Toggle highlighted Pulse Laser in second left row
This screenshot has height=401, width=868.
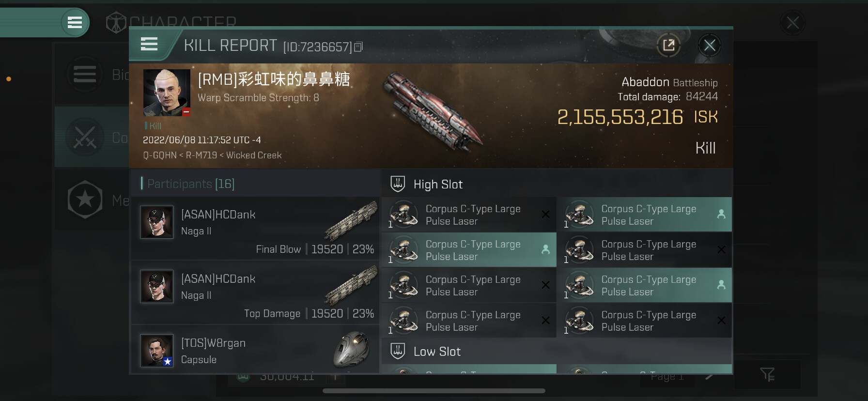click(469, 250)
